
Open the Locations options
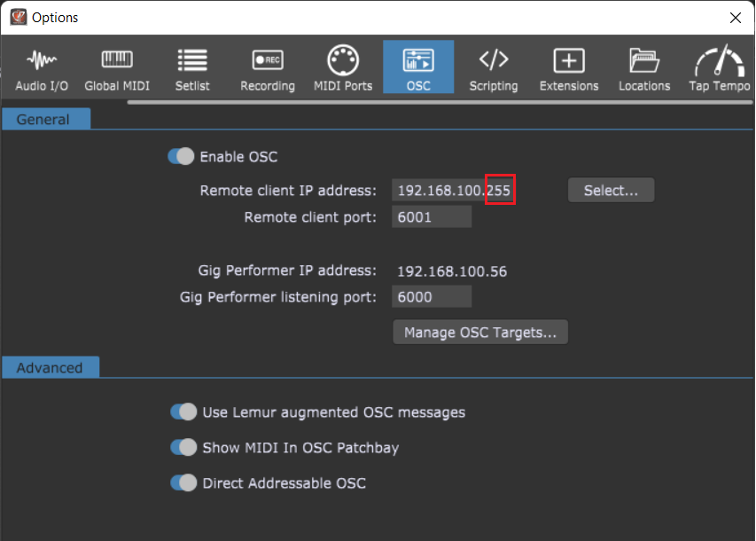(644, 67)
